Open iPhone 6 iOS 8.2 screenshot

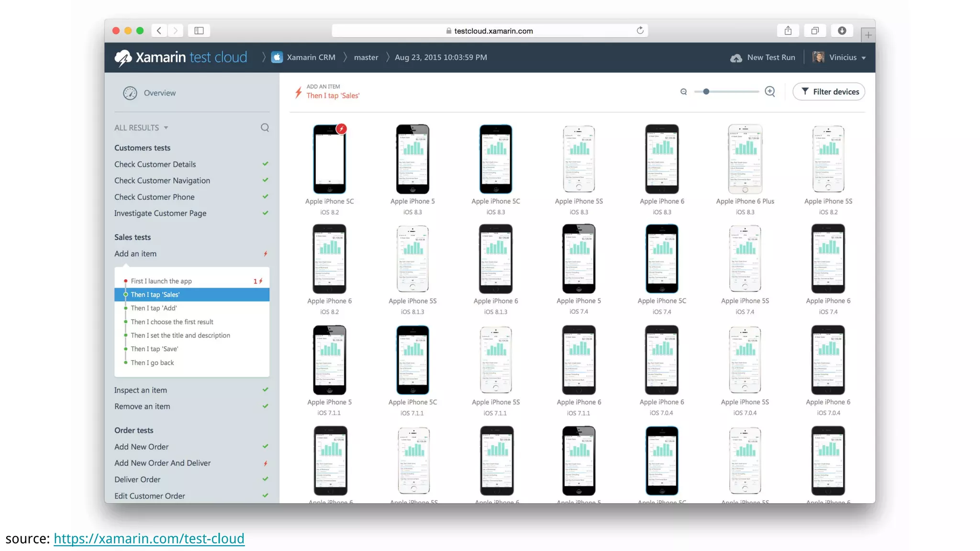click(329, 259)
